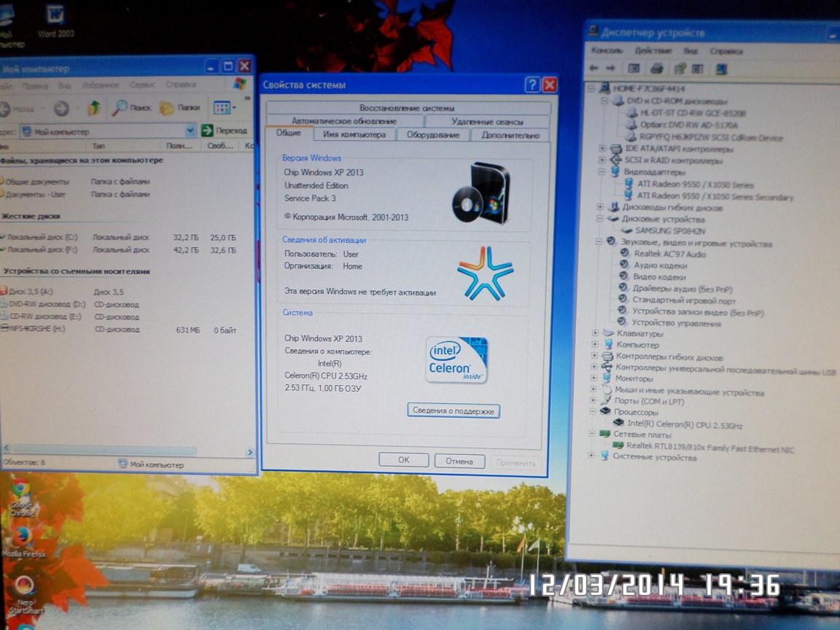Click the Сведения о поддержке button

point(453,411)
